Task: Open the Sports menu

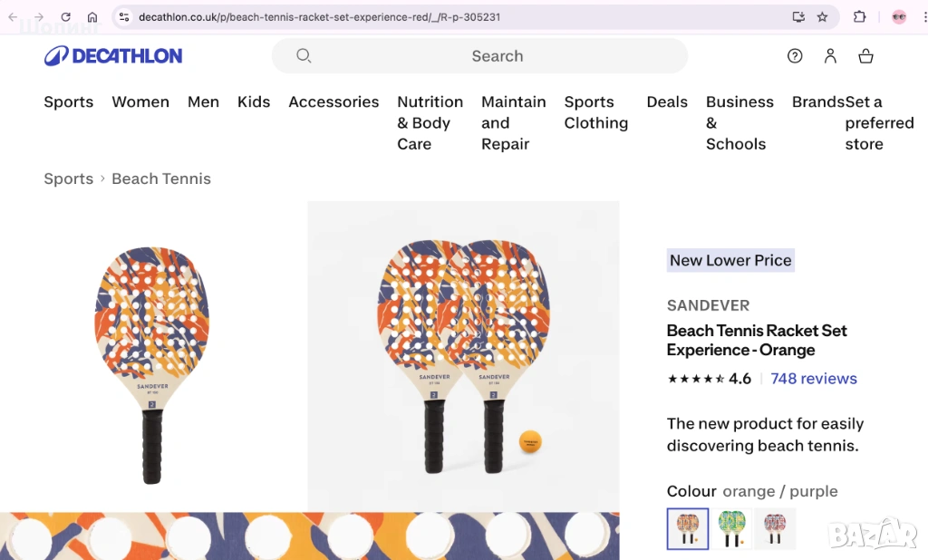Action: click(69, 102)
